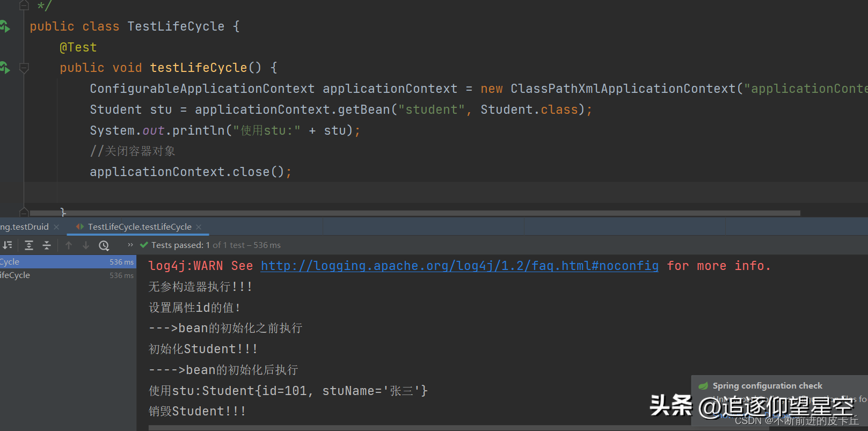Open the log4j noconfig FAQ link

459,266
